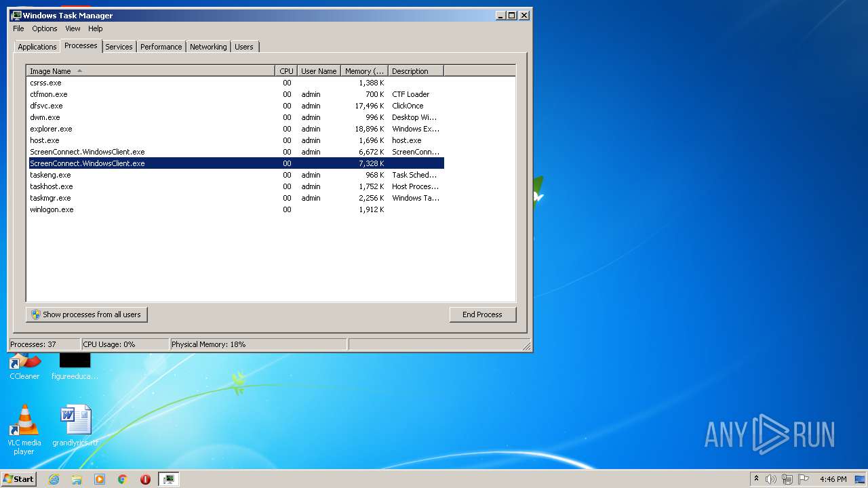This screenshot has height=488, width=868.
Task: Open the Help menu
Action: pyautogui.click(x=96, y=28)
